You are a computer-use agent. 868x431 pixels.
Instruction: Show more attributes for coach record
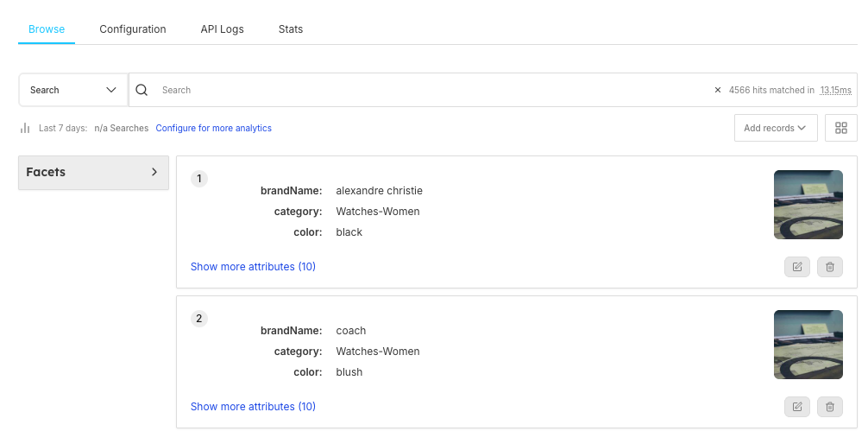coord(253,407)
